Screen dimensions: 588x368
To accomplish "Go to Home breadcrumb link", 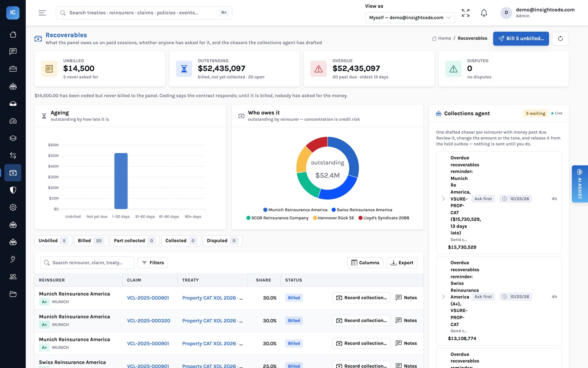I will tap(441, 38).
